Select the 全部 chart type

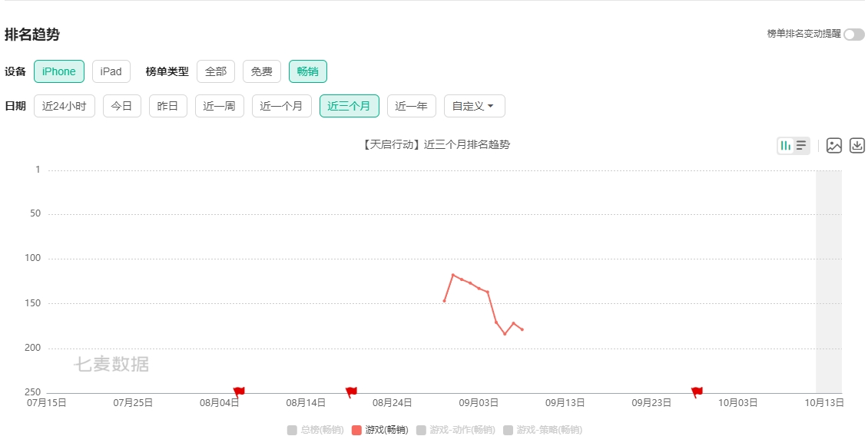point(216,71)
